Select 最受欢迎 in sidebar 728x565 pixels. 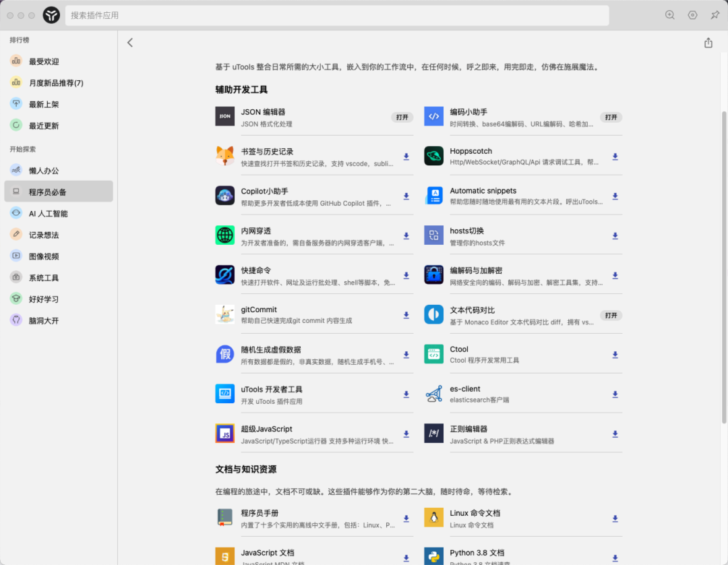pos(59,61)
